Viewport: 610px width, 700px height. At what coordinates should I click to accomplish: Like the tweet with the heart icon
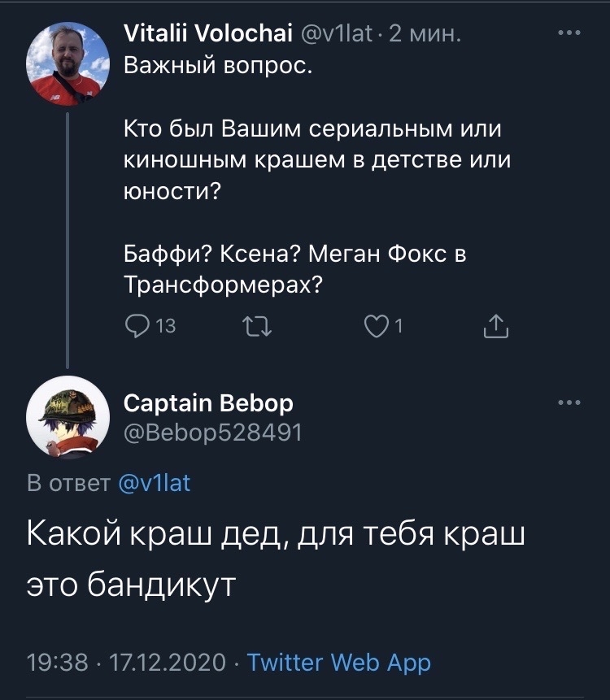tap(375, 327)
